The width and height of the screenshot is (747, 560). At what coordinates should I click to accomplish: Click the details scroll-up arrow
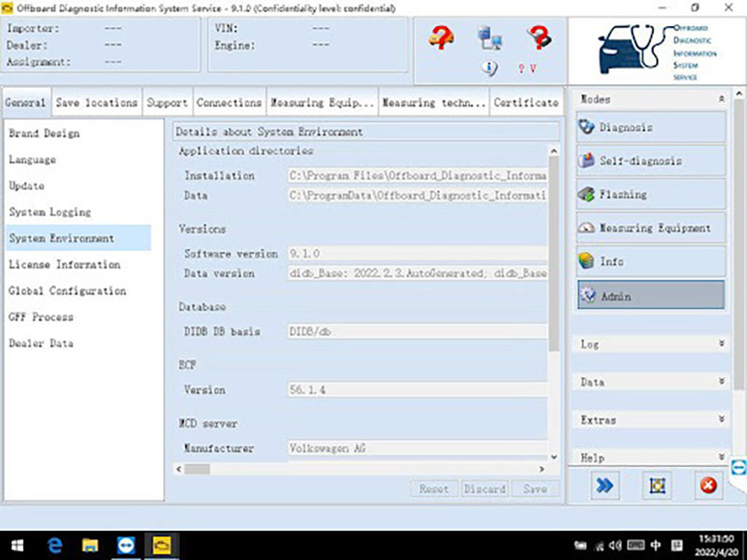(554, 151)
